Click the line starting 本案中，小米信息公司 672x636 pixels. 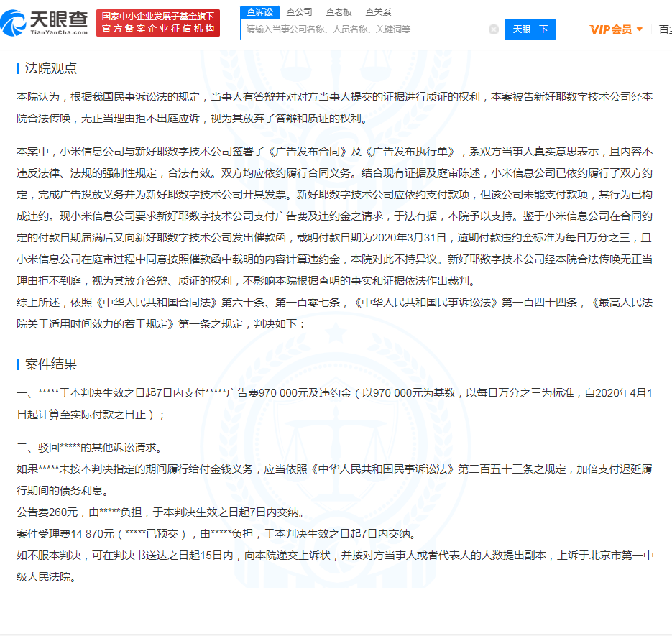(335, 152)
